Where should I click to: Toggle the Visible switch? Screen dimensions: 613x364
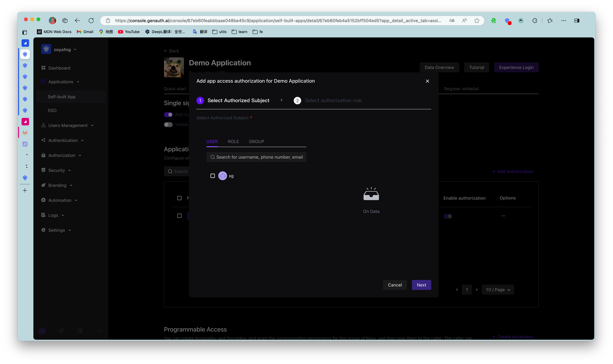[x=168, y=125]
